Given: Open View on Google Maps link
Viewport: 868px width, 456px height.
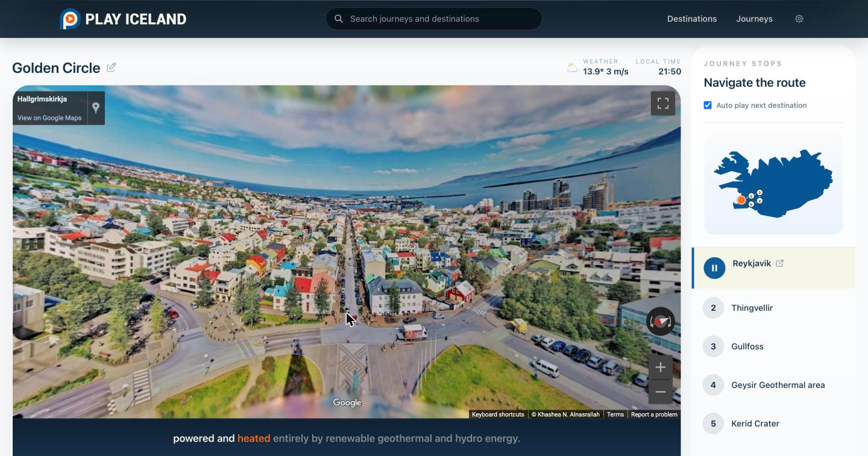Looking at the screenshot, I should (x=49, y=118).
